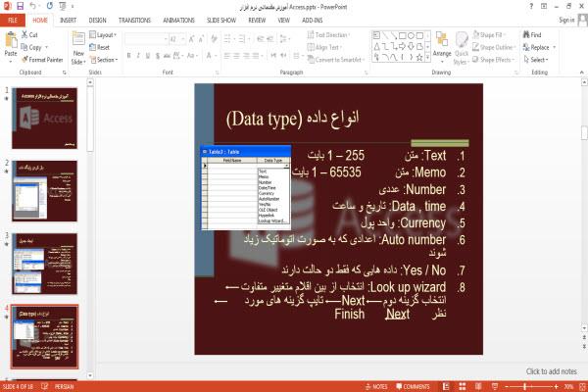The width and height of the screenshot is (588, 392).
Task: Click the Paste clipboard icon
Action: tap(11, 40)
